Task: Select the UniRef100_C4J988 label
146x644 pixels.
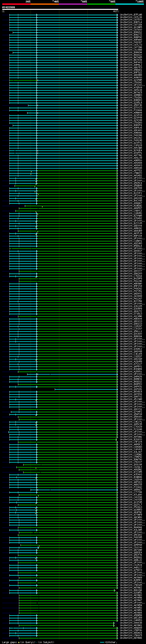Action: coord(131,50)
